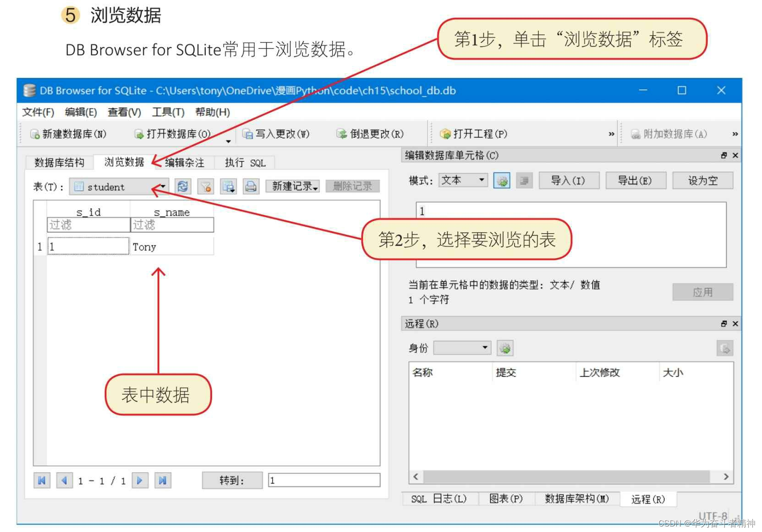The width and height of the screenshot is (762, 532).
Task: Clear all filters icon
Action: click(206, 186)
